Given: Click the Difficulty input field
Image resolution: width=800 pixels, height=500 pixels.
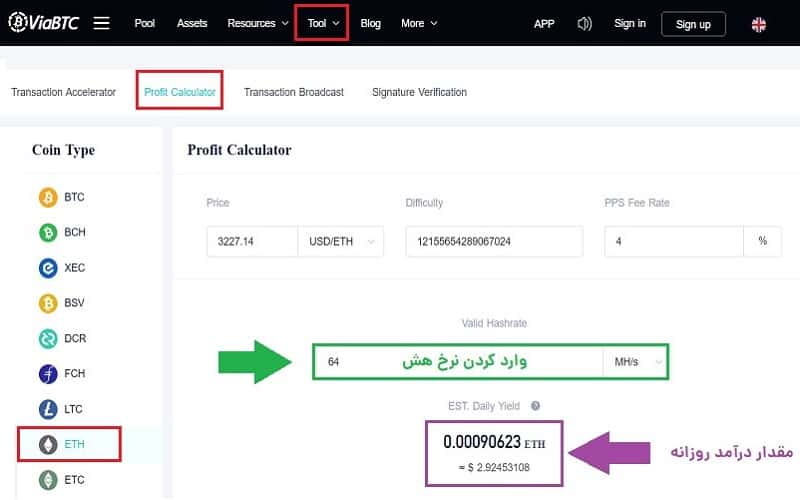Looking at the screenshot, I should tap(494, 241).
